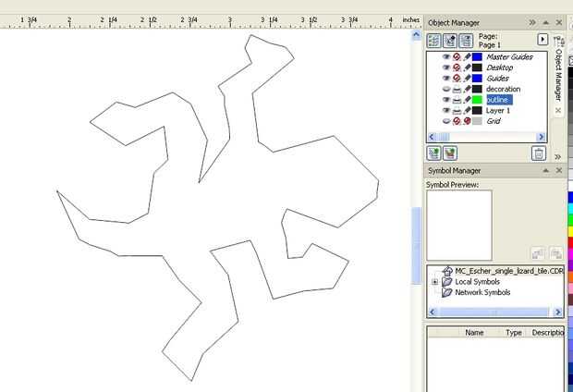Click gray color swatch of Grid layer
This screenshot has width=573, height=392.
pos(477,121)
